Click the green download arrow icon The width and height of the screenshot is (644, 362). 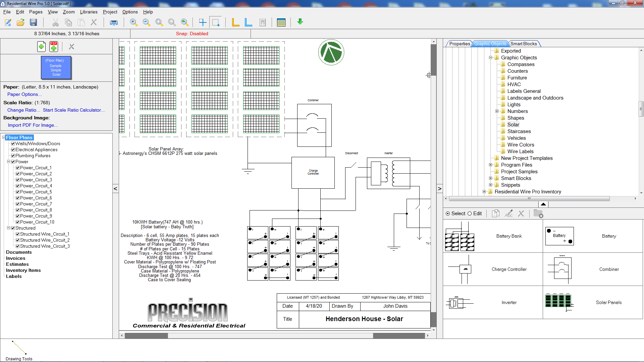coord(300,22)
